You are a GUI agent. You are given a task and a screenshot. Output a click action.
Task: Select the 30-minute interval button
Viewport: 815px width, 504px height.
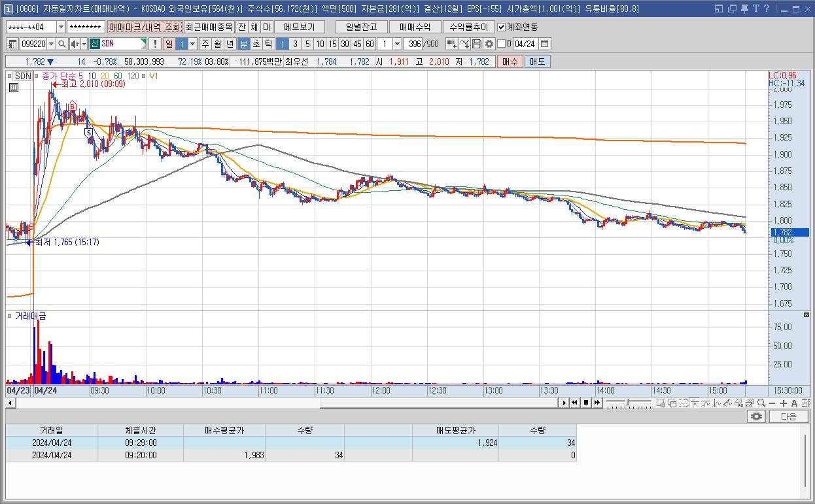point(345,44)
